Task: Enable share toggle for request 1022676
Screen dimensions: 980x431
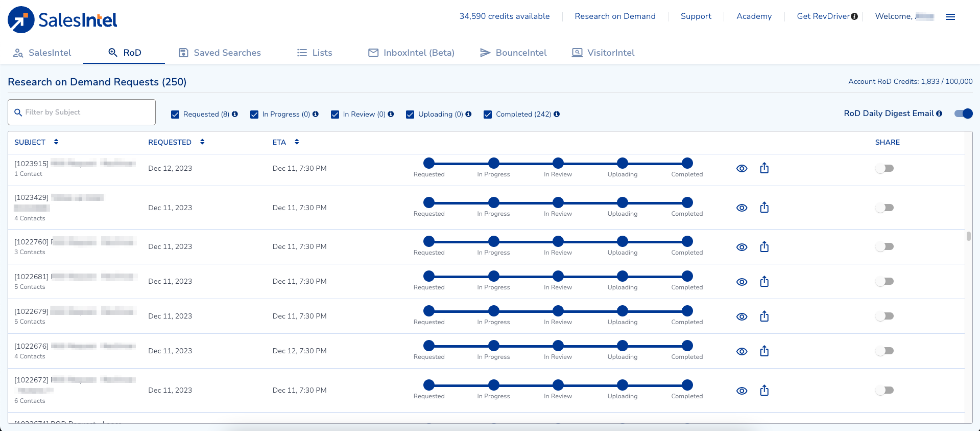Action: click(885, 351)
